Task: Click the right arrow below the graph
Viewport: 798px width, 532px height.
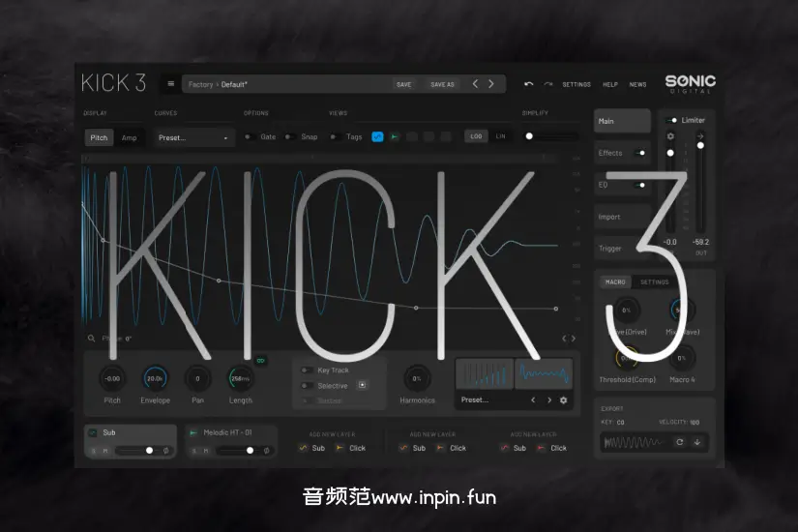Action: [574, 338]
